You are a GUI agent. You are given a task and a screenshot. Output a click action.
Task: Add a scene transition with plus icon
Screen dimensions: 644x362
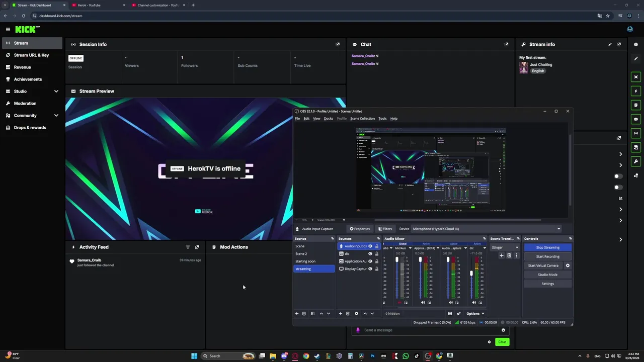[502, 255]
